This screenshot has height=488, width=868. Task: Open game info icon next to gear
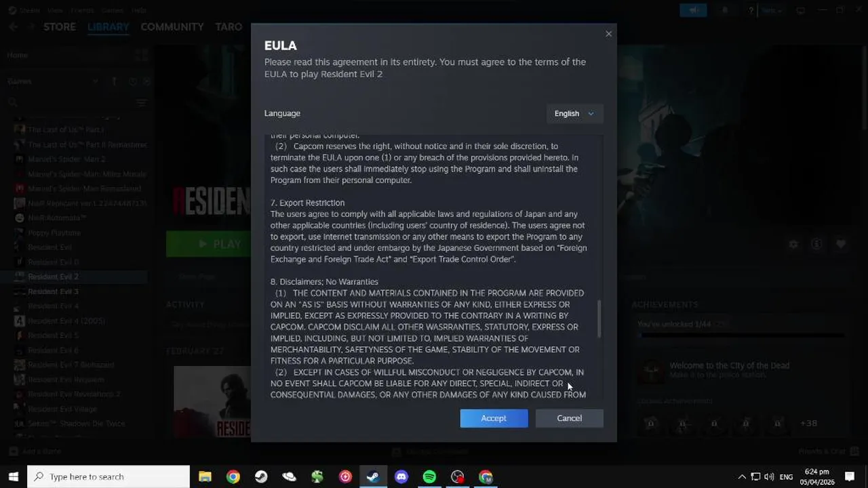click(817, 244)
